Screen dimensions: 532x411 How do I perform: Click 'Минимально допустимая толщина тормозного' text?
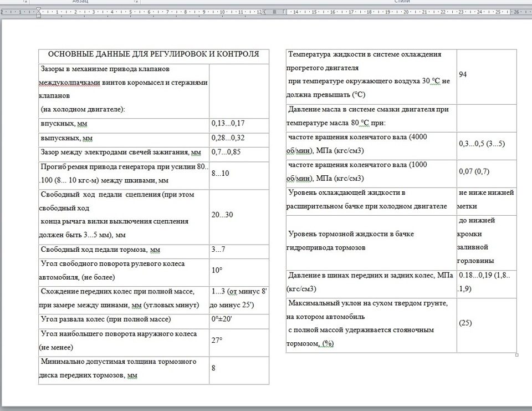(119, 362)
